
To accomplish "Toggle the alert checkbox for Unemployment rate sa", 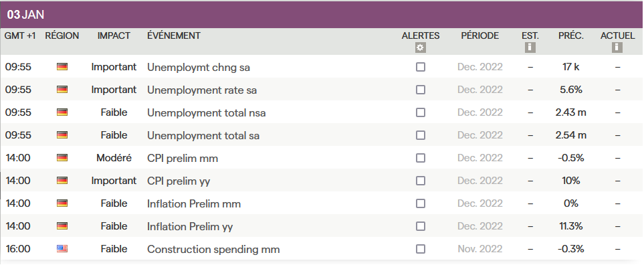I will pos(421,90).
